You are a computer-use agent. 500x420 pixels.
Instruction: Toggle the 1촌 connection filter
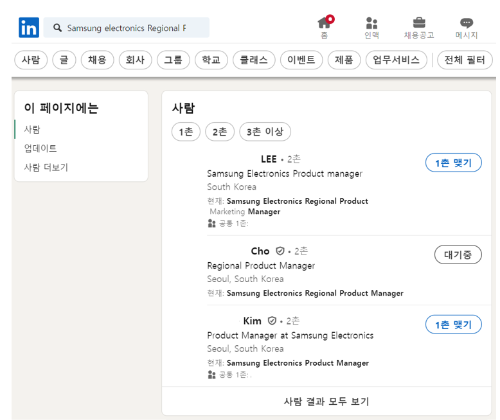click(186, 132)
